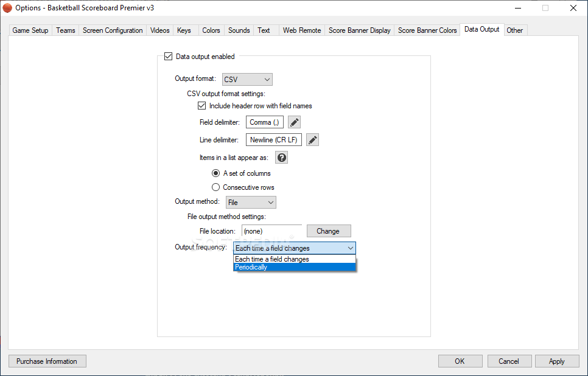
Task: Switch to the Web Remote tab
Action: (x=302, y=30)
